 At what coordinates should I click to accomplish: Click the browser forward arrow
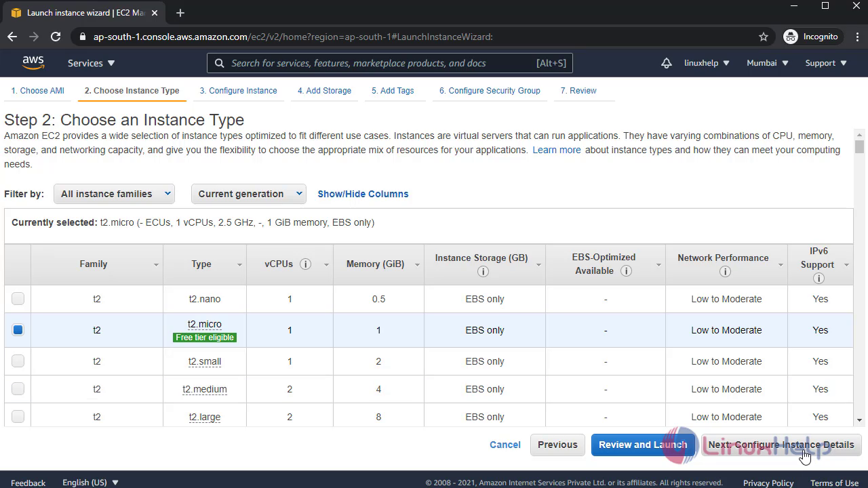(34, 37)
